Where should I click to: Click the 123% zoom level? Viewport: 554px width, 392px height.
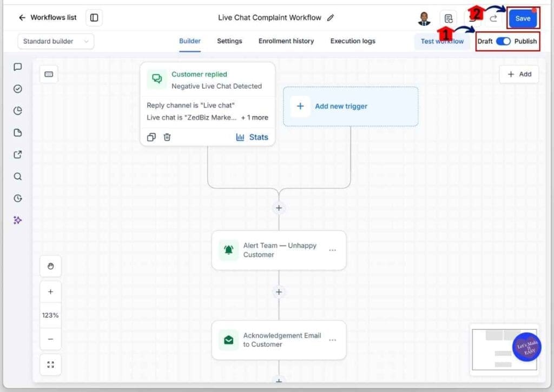point(50,315)
